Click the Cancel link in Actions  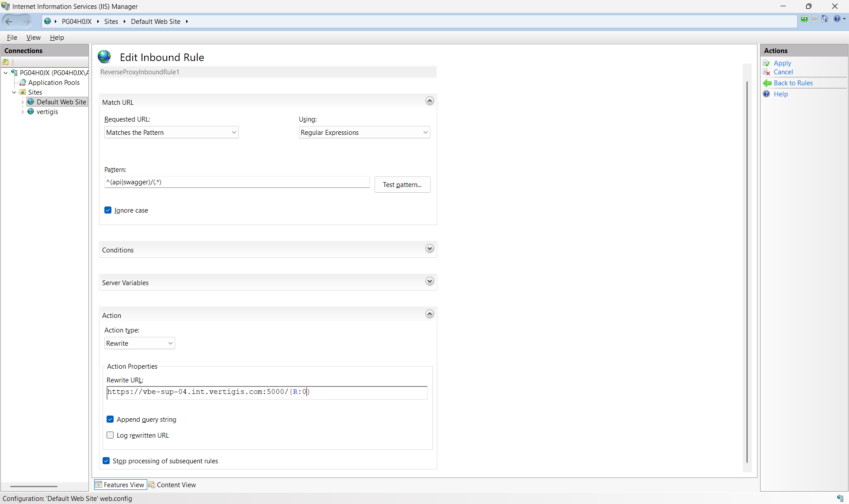click(x=783, y=72)
